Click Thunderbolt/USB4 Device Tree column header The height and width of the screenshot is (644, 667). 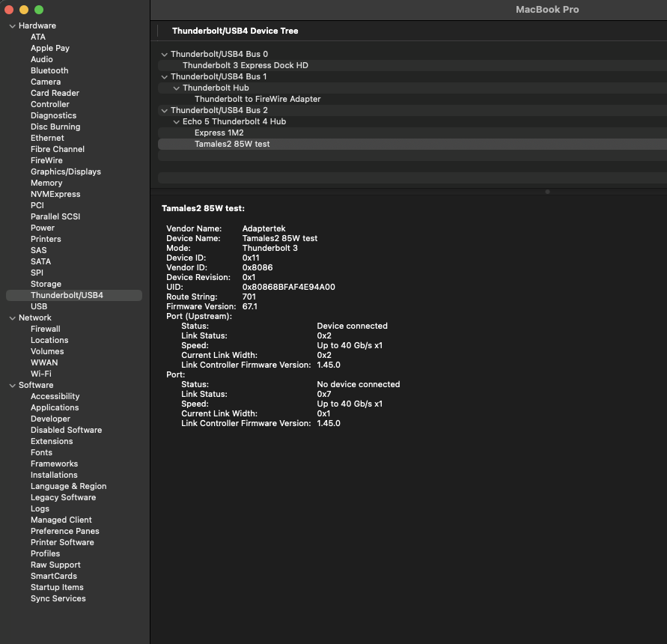click(x=235, y=31)
